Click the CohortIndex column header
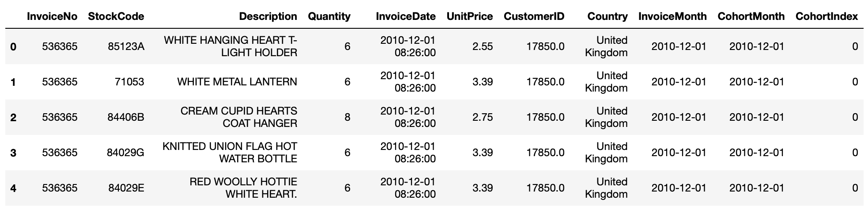This screenshot has height=207, width=868. pos(826,16)
